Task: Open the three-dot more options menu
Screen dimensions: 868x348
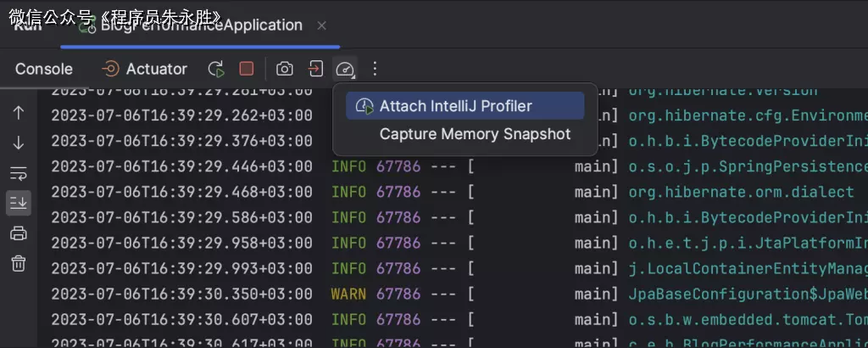Action: pos(376,69)
